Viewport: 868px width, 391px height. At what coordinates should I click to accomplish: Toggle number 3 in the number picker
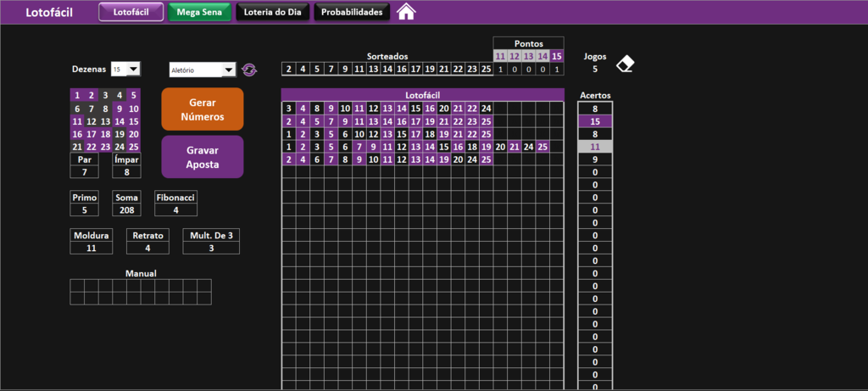point(105,95)
